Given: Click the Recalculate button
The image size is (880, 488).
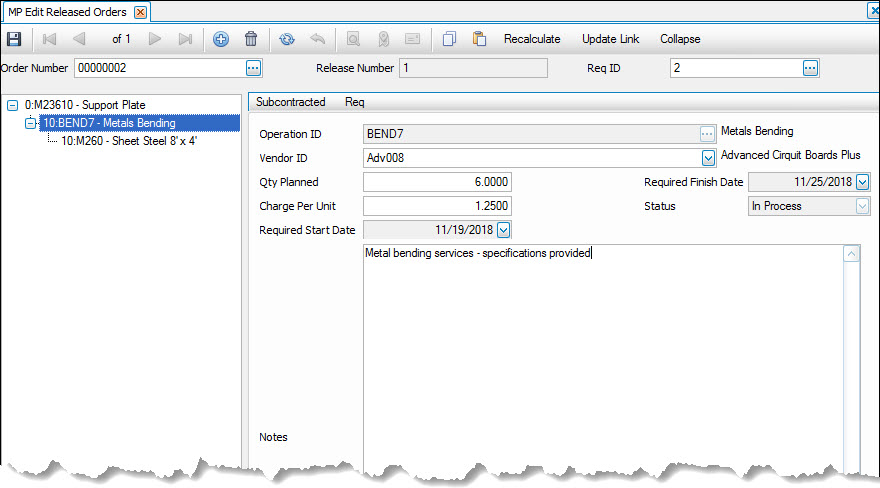Looking at the screenshot, I should pos(534,39).
